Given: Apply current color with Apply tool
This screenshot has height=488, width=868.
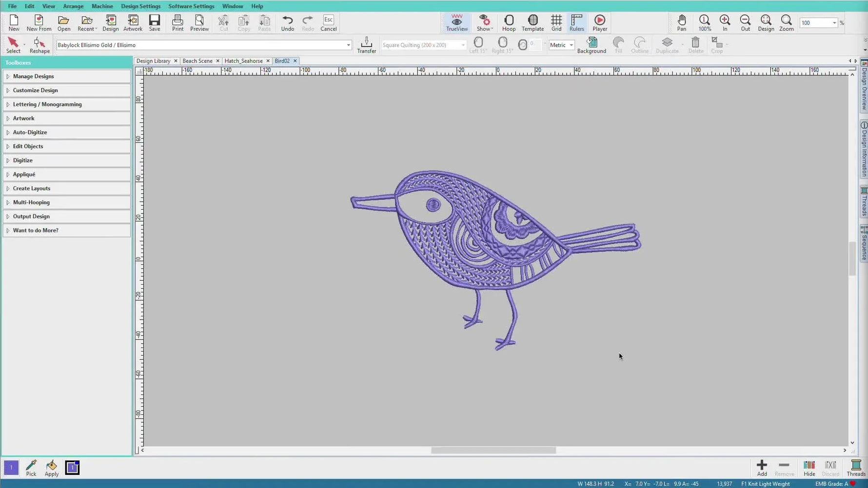Looking at the screenshot, I should (52, 468).
